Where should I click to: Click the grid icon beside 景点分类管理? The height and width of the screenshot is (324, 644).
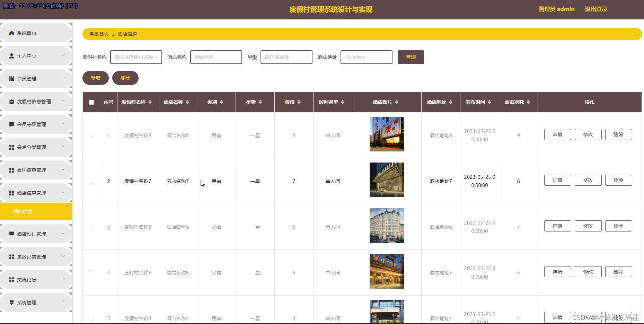(11, 147)
